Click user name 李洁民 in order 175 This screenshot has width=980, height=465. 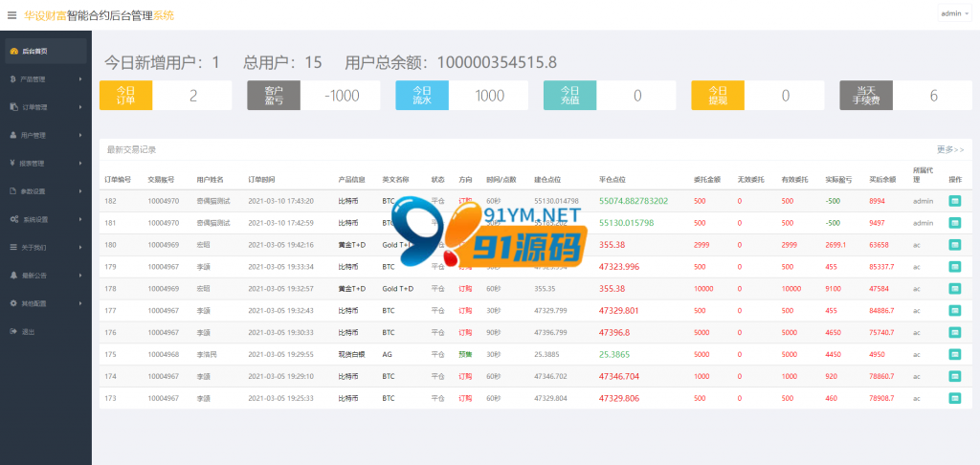pos(206,354)
